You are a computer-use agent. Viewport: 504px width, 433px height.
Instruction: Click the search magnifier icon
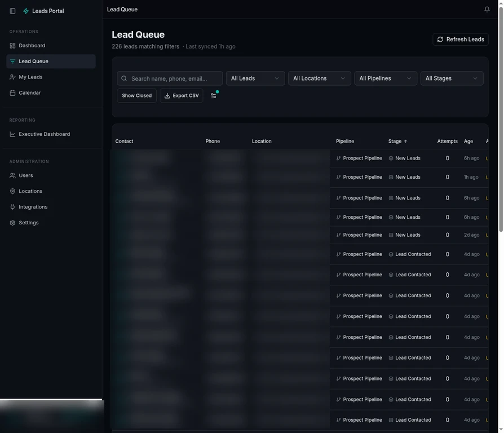pyautogui.click(x=123, y=78)
